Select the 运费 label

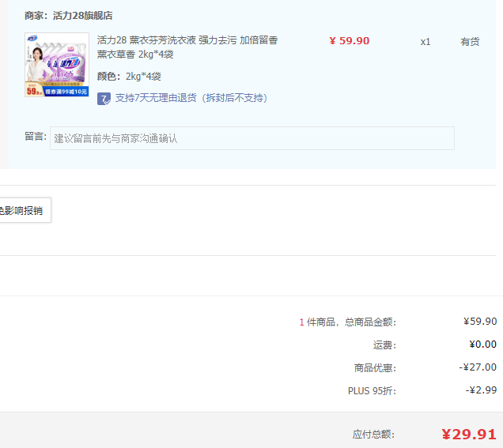[x=384, y=344]
